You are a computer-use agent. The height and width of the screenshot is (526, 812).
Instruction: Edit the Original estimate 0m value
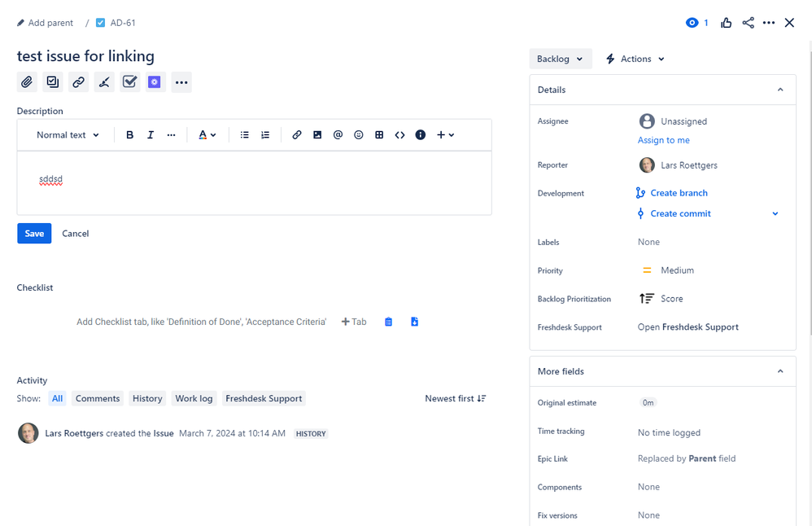(648, 403)
